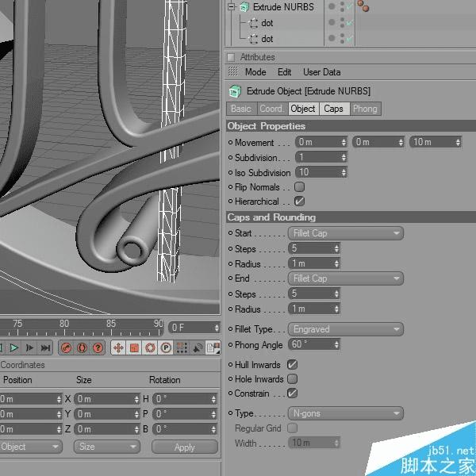Click the record keyframe key icon
The height and width of the screenshot is (476, 476).
tap(66, 347)
